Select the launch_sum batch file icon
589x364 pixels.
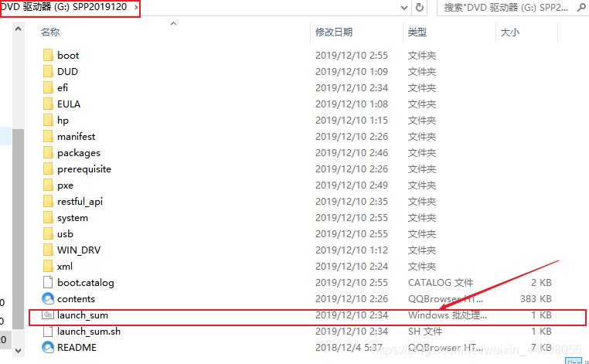pyautogui.click(x=48, y=315)
